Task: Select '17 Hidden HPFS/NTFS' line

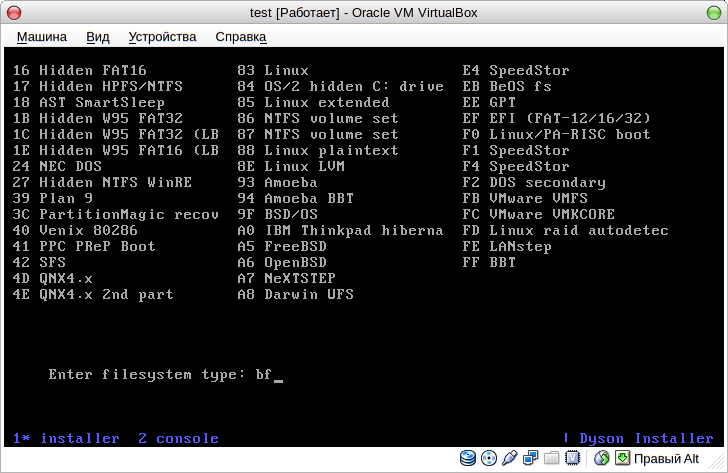Action: (x=98, y=86)
